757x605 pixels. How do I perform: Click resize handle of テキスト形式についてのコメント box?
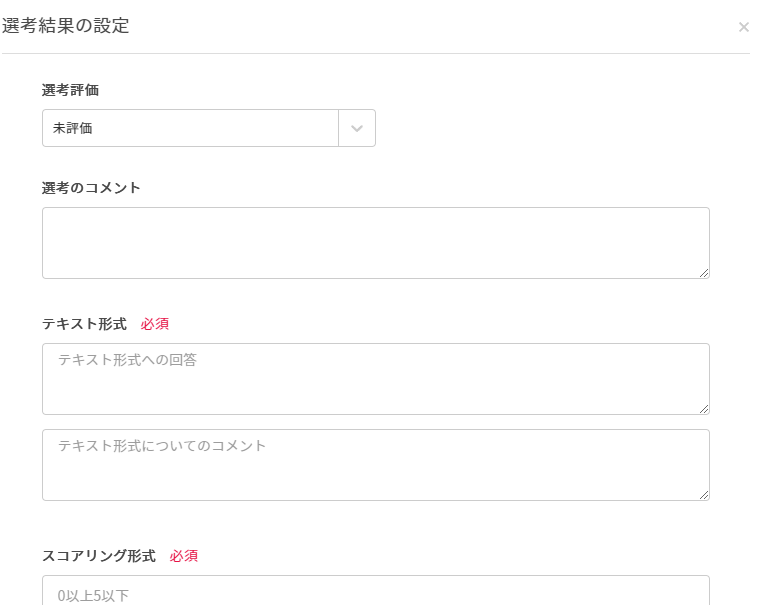click(x=704, y=495)
